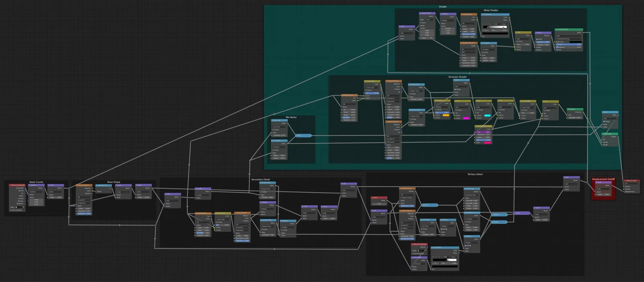The width and height of the screenshot is (644, 282).
Task: Select the Mix factor frame label
Action: [x=291, y=117]
